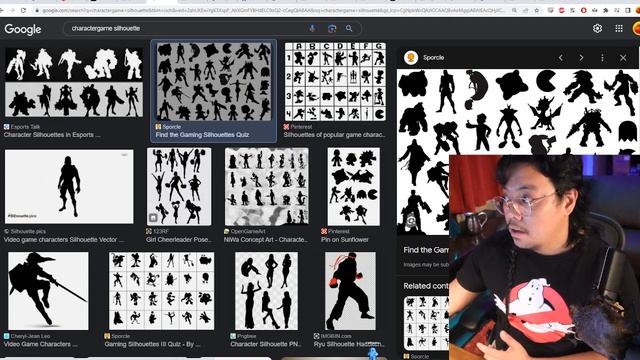Open Google Lens image search icon

[331, 29]
